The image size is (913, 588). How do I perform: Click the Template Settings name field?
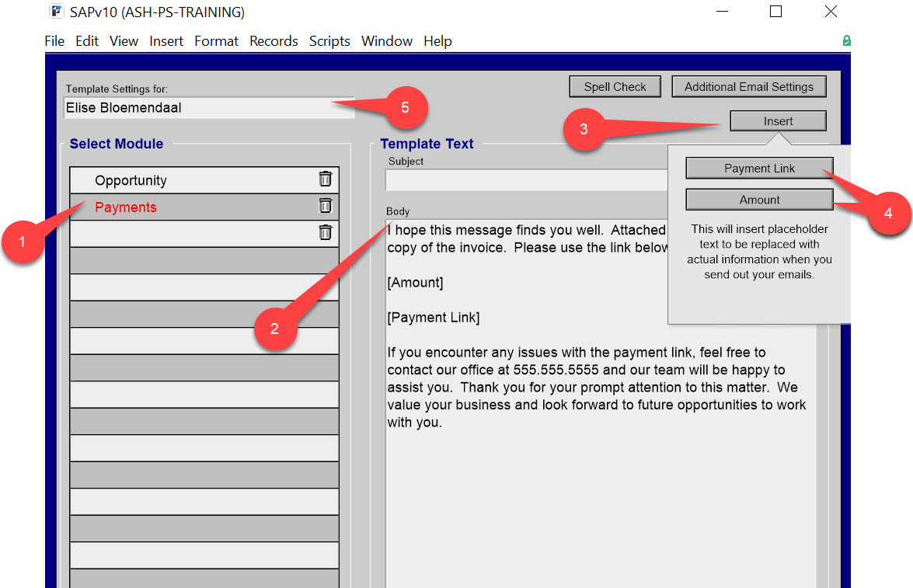click(209, 108)
